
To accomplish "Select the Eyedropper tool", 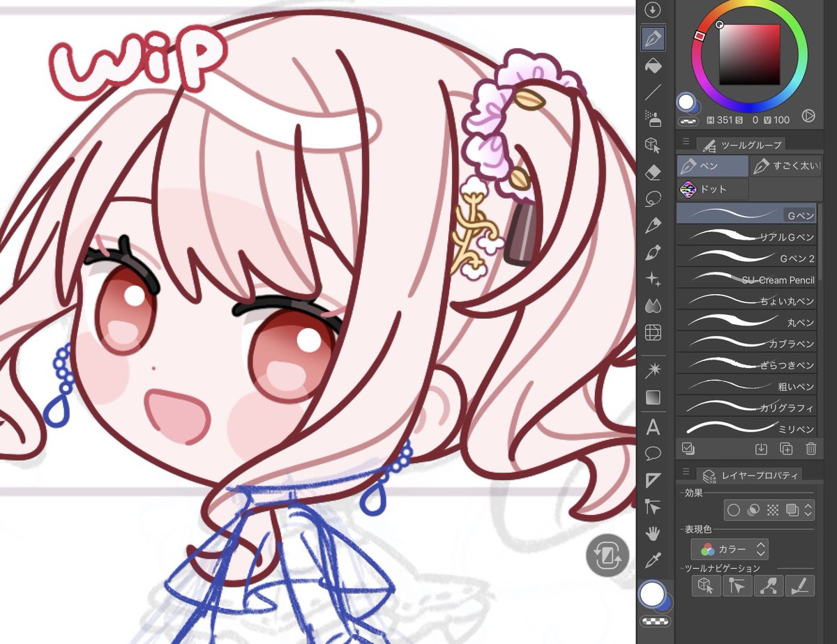I will click(x=653, y=560).
